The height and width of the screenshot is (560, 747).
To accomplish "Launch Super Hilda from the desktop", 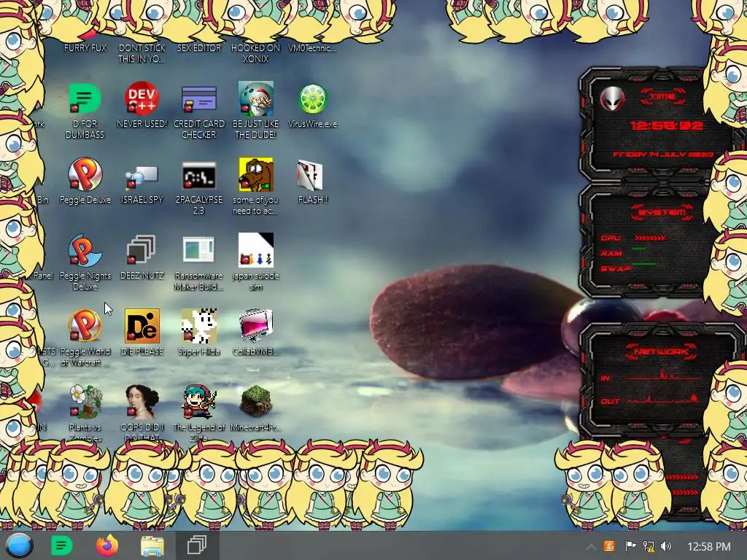I will 199,326.
